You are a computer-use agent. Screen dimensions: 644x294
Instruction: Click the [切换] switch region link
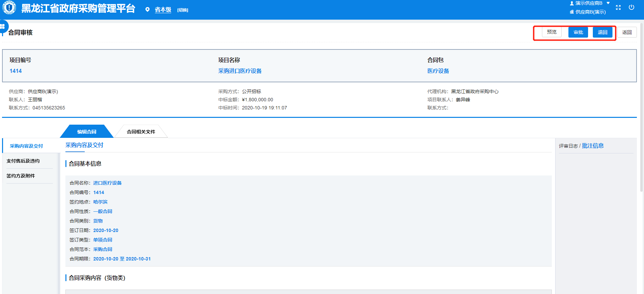click(183, 10)
